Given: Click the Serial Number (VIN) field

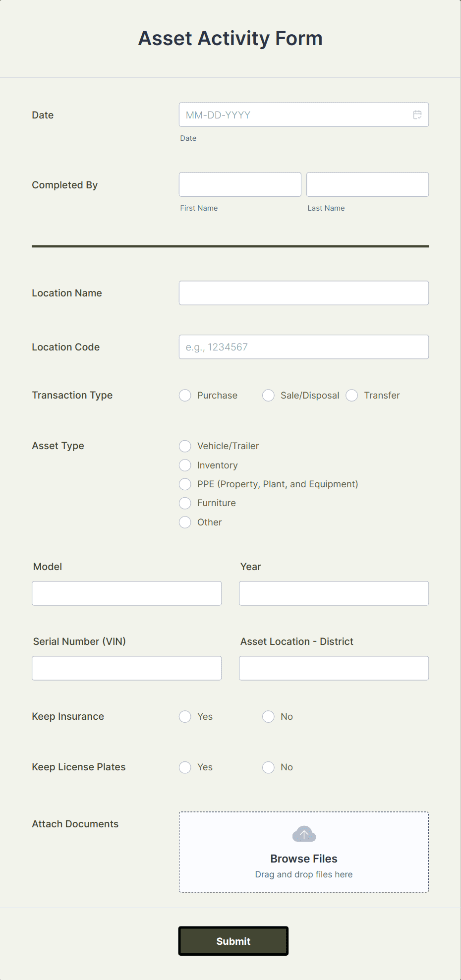Looking at the screenshot, I should (126, 668).
